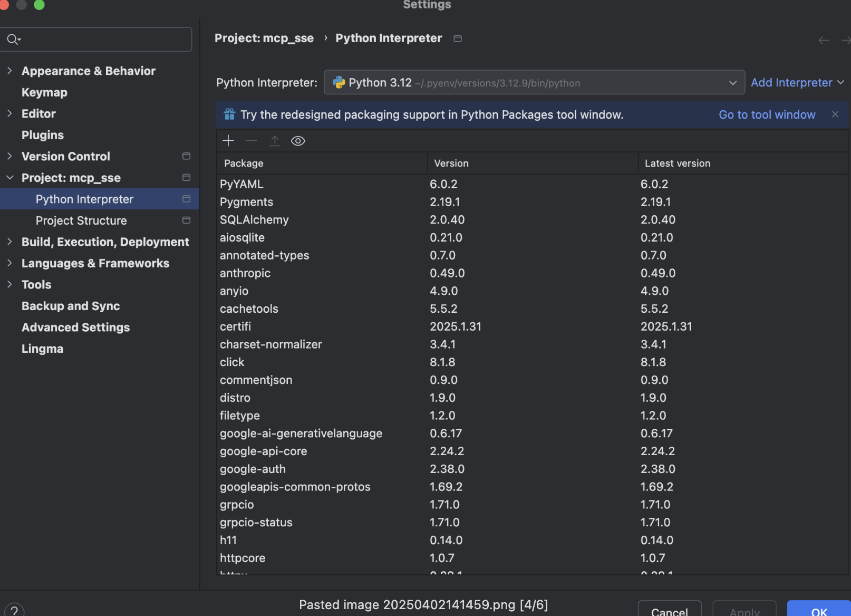Screen dimensions: 851x616
Task: Expand Build, Execution, Deployment section
Action: coord(9,242)
